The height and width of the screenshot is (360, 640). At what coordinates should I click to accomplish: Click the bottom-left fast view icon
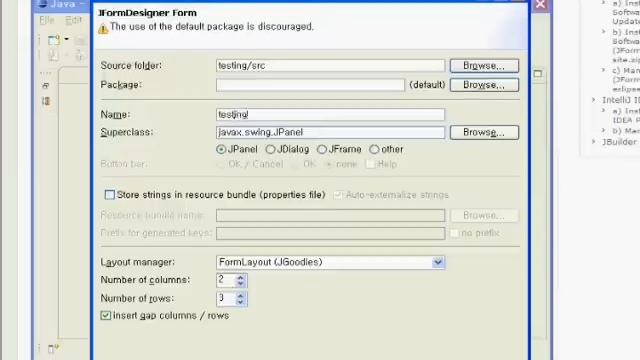pyautogui.click(x=53, y=349)
